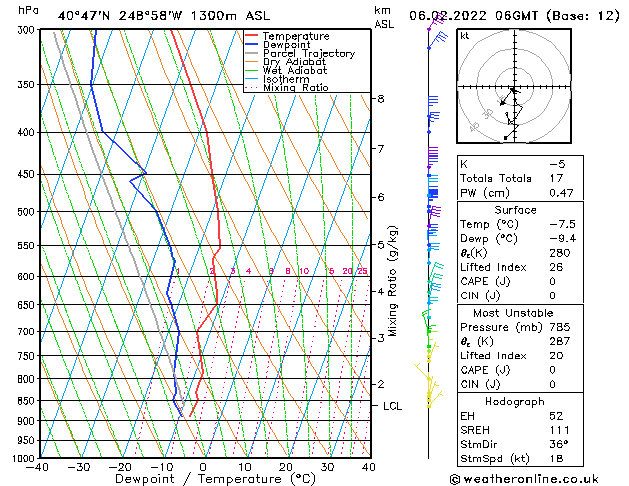Click the blue Dewpoint legend line swatch
This screenshot has width=629, height=486.
click(x=252, y=44)
